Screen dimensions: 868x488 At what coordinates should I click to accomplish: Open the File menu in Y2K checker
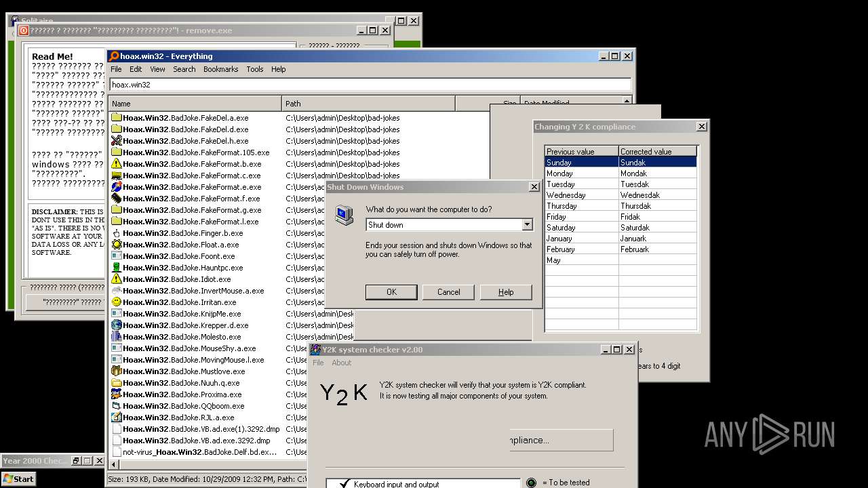(318, 363)
